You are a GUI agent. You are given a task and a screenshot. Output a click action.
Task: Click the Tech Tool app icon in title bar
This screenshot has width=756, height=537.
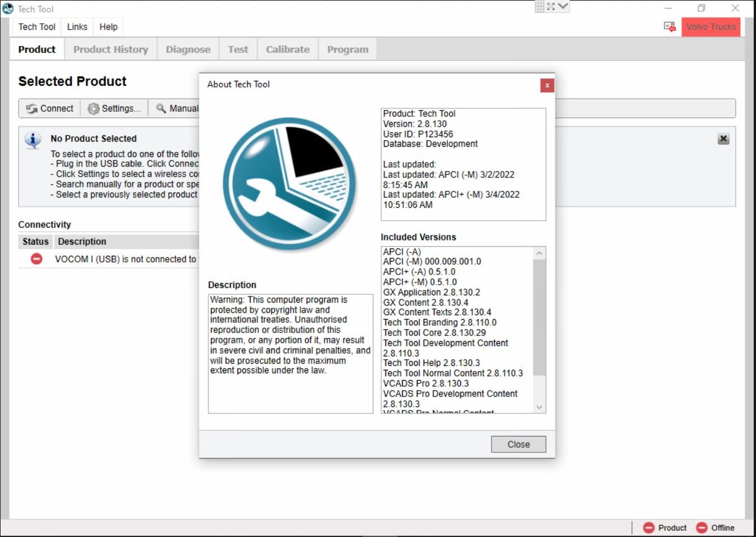pos(8,8)
